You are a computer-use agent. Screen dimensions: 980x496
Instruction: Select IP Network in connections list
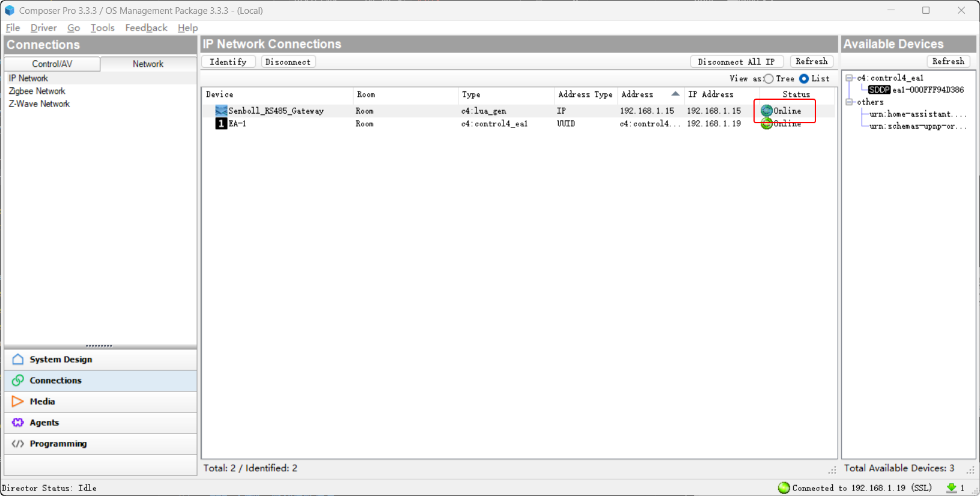(x=28, y=78)
